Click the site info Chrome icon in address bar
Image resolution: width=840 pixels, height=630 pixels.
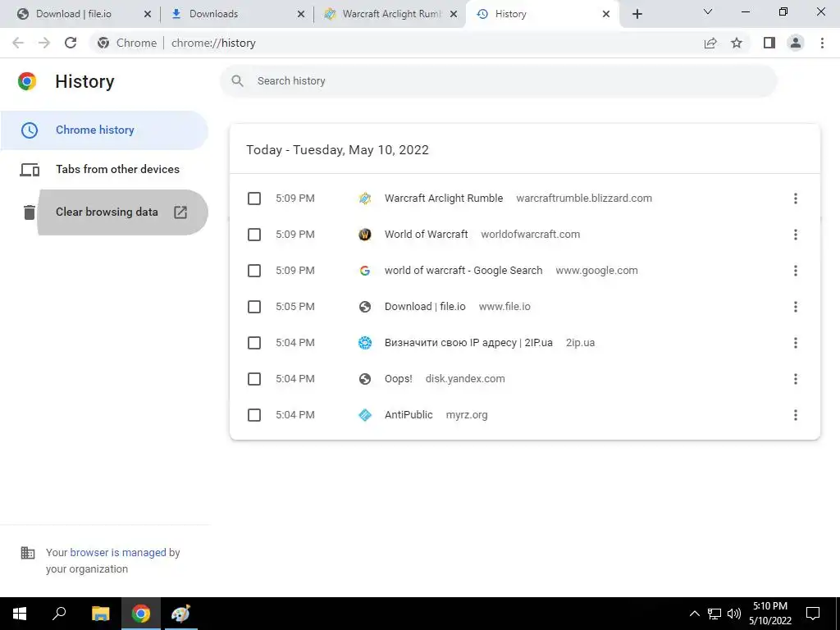tap(103, 43)
